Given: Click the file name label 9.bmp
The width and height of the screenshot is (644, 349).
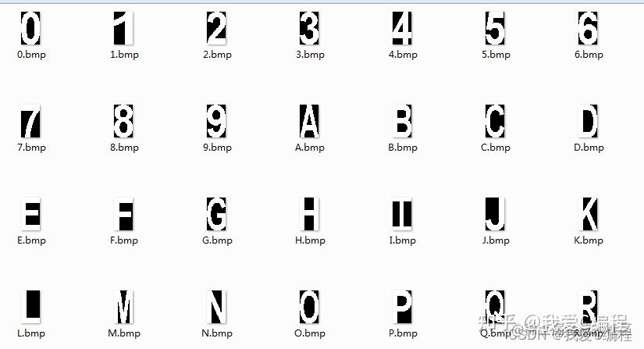Looking at the screenshot, I should 217,148.
